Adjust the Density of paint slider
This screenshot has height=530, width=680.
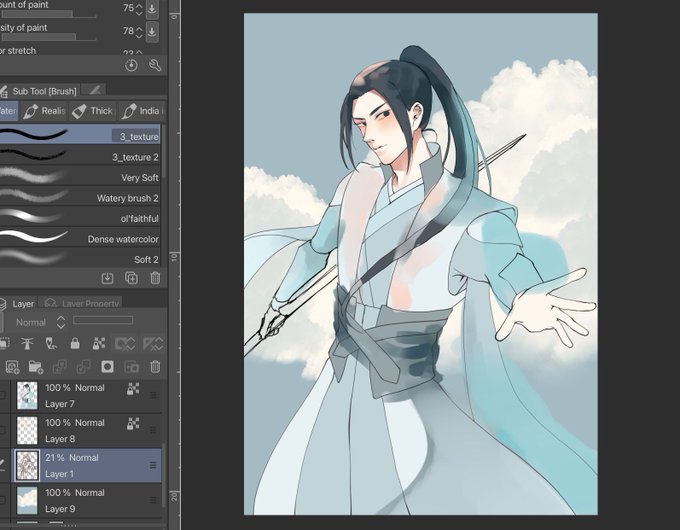point(48,37)
